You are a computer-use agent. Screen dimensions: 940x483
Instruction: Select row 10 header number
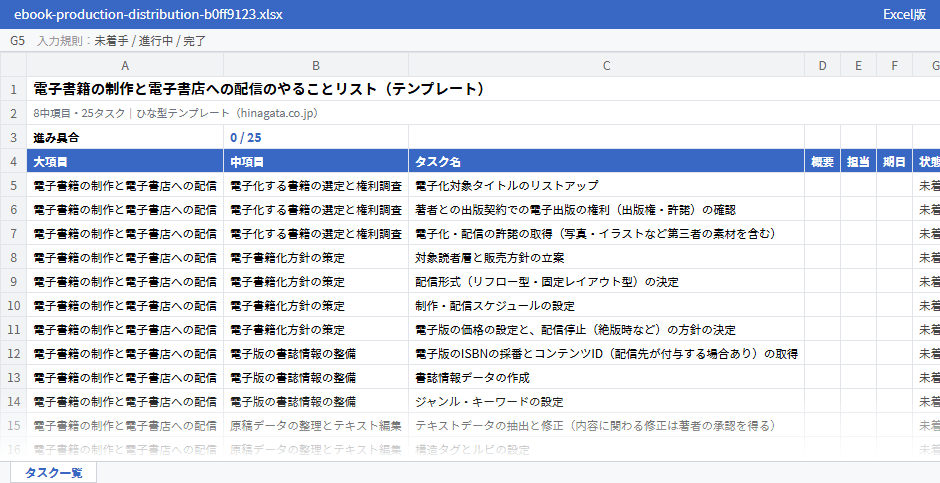13,305
